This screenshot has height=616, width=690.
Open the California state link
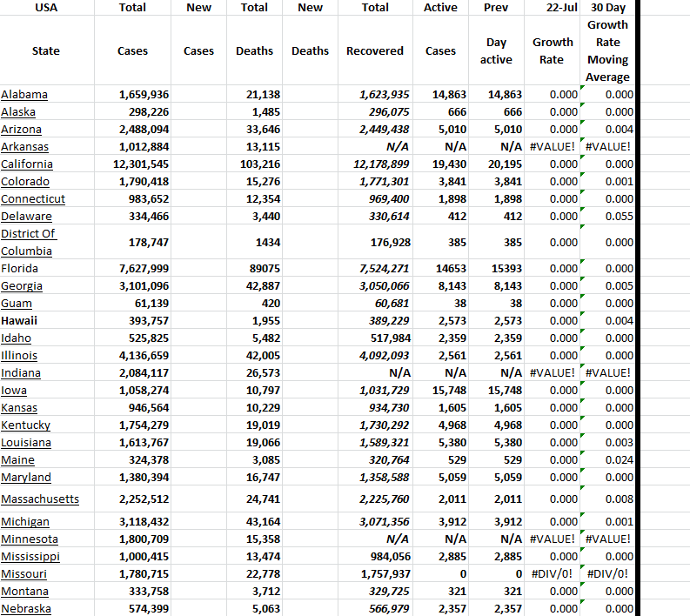[27, 164]
